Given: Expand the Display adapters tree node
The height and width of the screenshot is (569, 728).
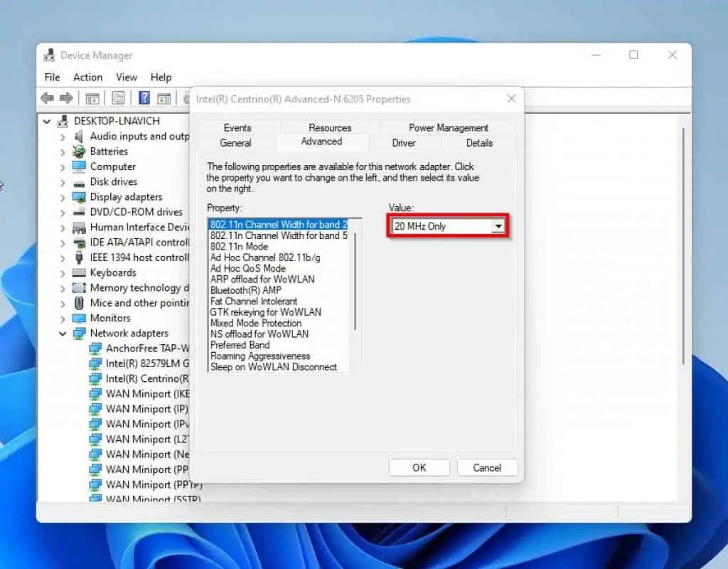Looking at the screenshot, I should [x=63, y=197].
